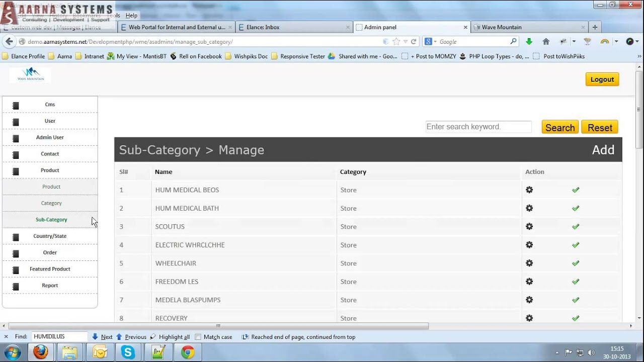
Task: Open downloads with green arrow icon
Action: (x=529, y=42)
